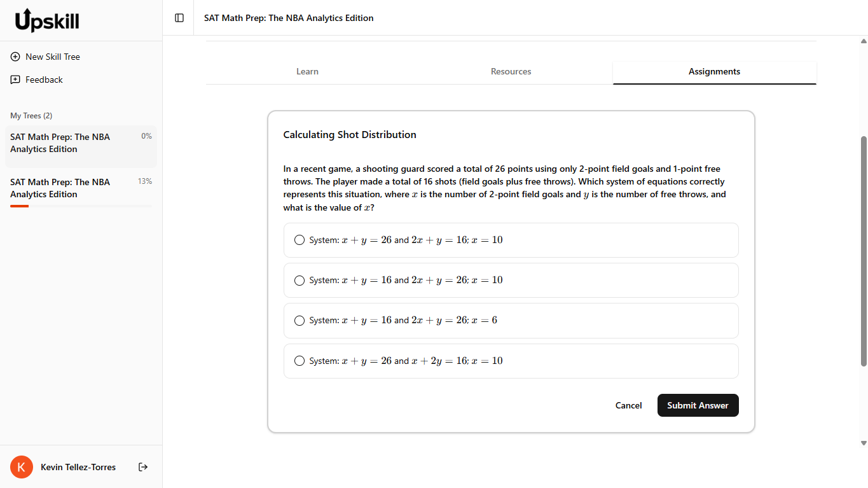The image size is (868, 488).
Task: Click the Feedback speech bubble icon
Action: tap(15, 80)
